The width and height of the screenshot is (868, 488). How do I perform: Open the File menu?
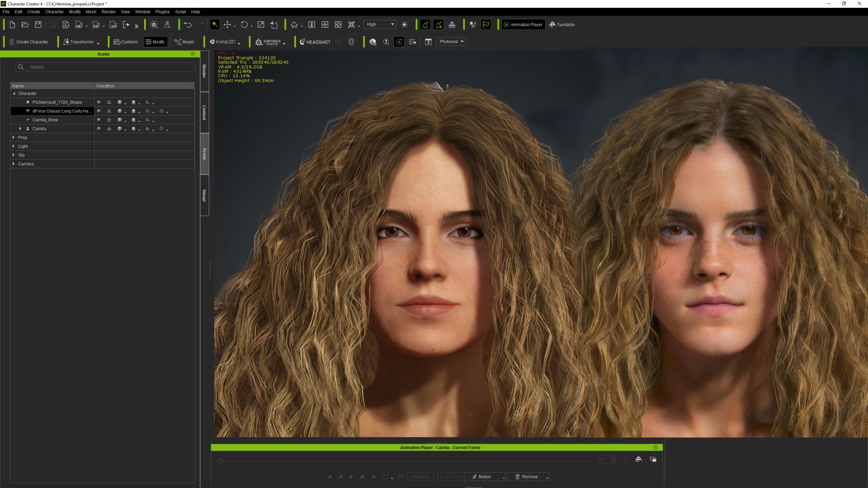click(x=6, y=12)
